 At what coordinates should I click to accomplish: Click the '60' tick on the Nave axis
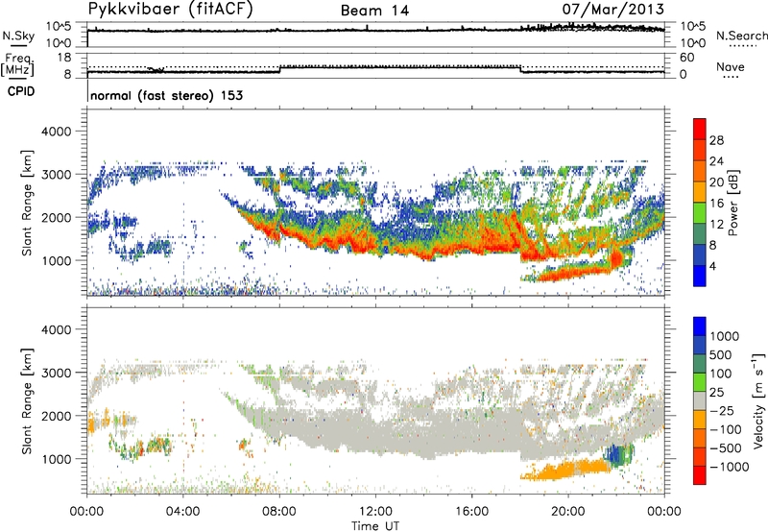click(x=686, y=58)
